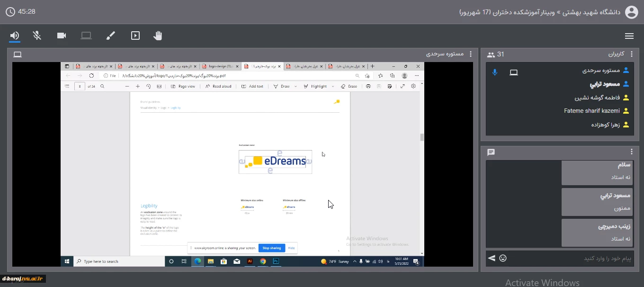Click the users count icon showing 31

[491, 54]
